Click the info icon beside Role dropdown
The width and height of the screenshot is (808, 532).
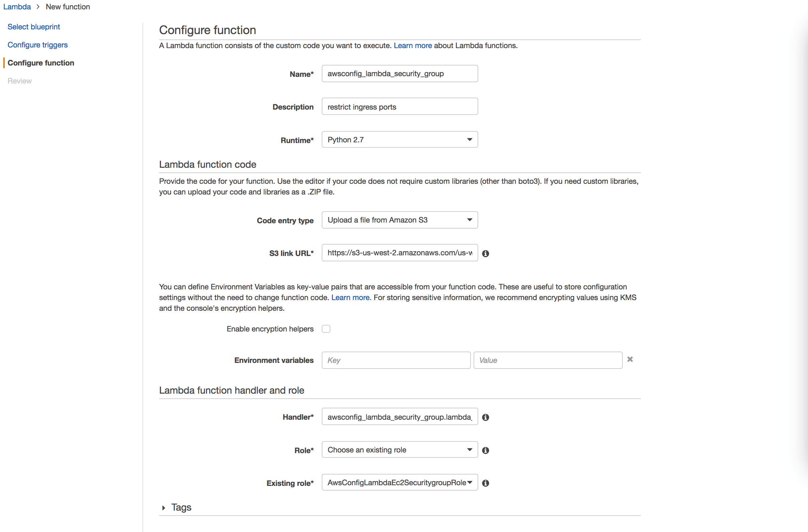pyautogui.click(x=486, y=450)
